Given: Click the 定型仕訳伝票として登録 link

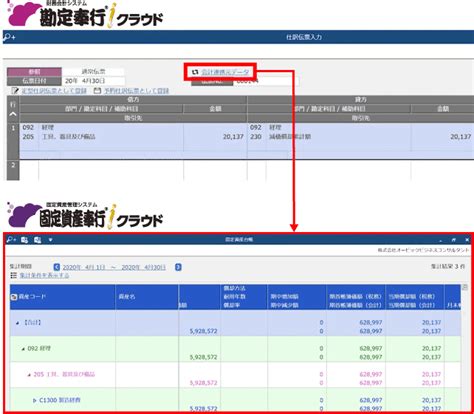Looking at the screenshot, I should 54,91.
